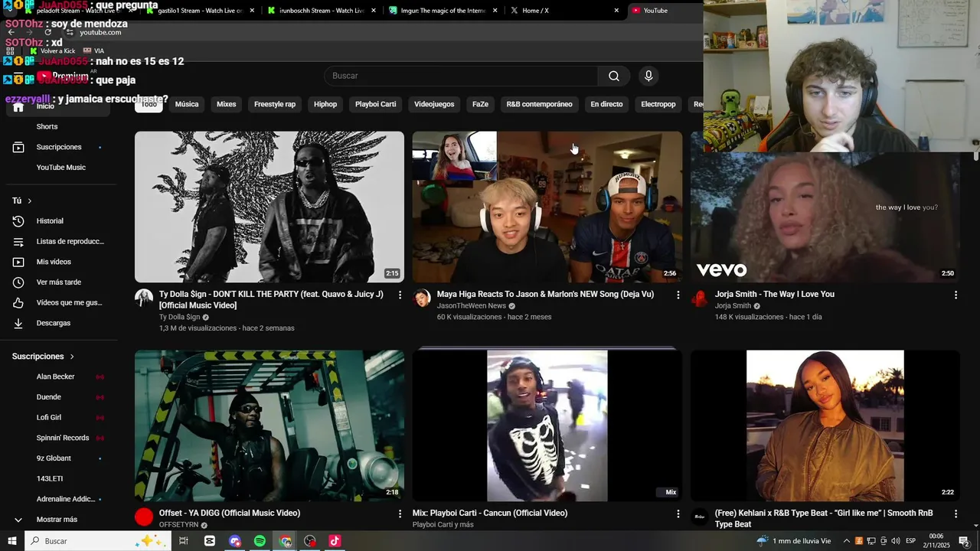Open Shorts in the sidebar
This screenshot has height=551, width=980.
[47, 126]
